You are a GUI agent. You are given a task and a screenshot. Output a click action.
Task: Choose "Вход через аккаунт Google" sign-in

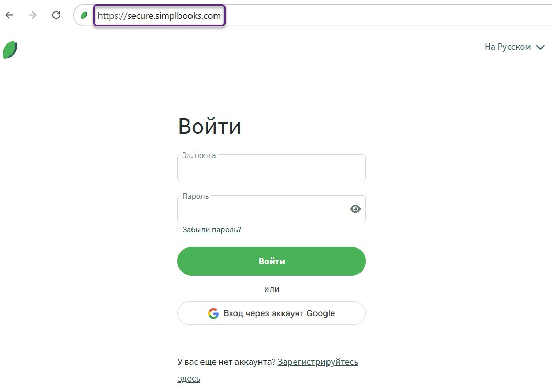271,313
